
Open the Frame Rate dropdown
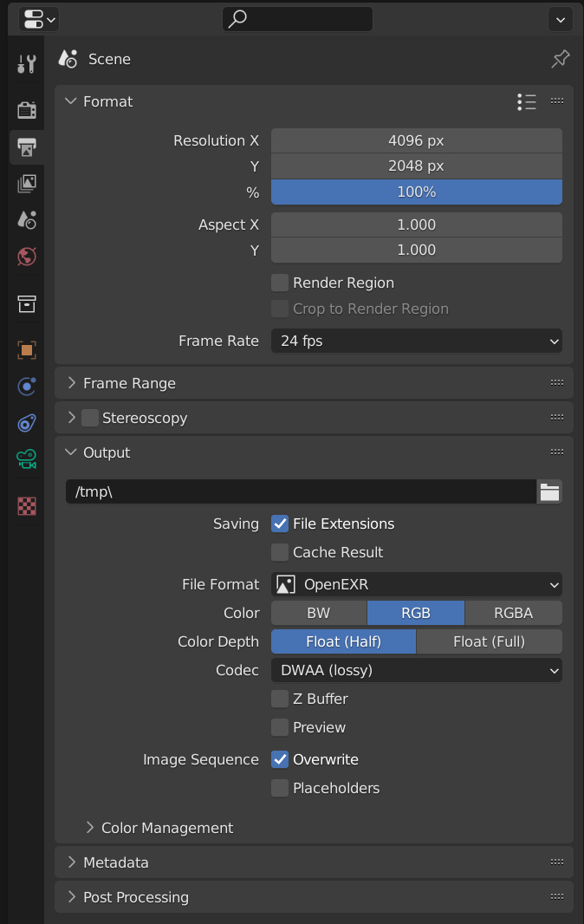pos(417,342)
